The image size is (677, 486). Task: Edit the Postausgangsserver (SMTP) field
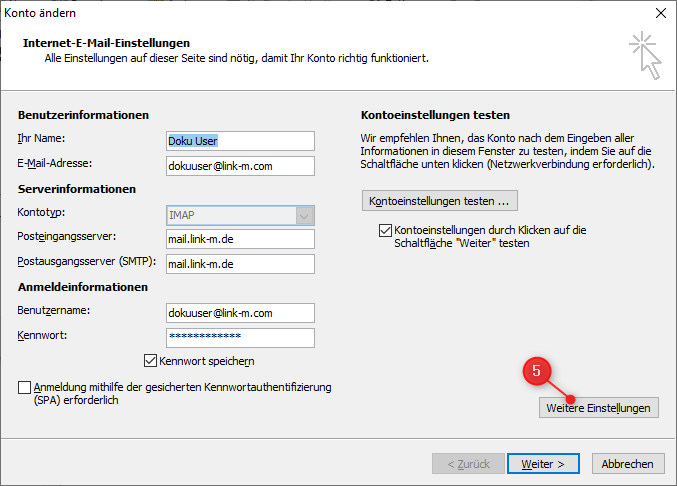pos(240,264)
